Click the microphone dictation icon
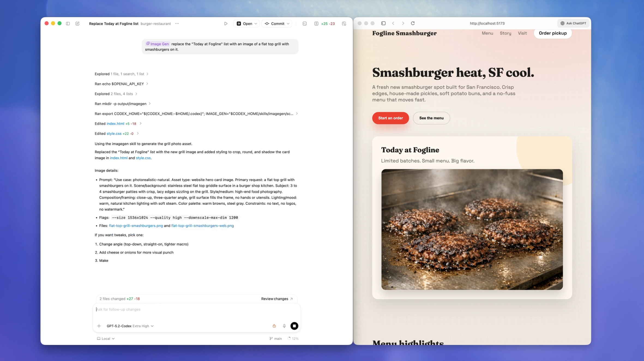The image size is (644, 361). tap(284, 326)
